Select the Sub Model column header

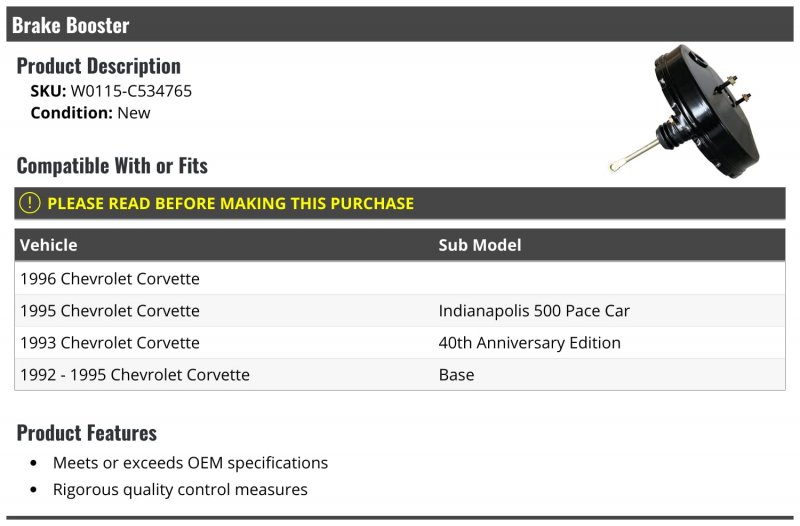(480, 245)
